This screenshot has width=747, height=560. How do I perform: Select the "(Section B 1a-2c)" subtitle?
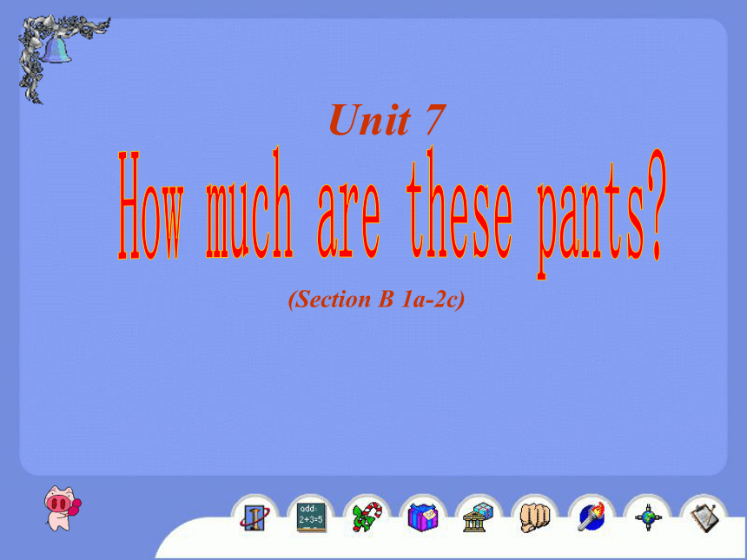tap(376, 300)
